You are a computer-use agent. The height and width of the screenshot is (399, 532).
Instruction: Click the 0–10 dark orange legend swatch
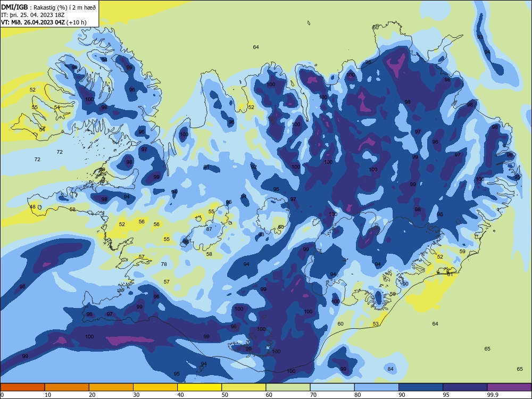click(x=22, y=387)
